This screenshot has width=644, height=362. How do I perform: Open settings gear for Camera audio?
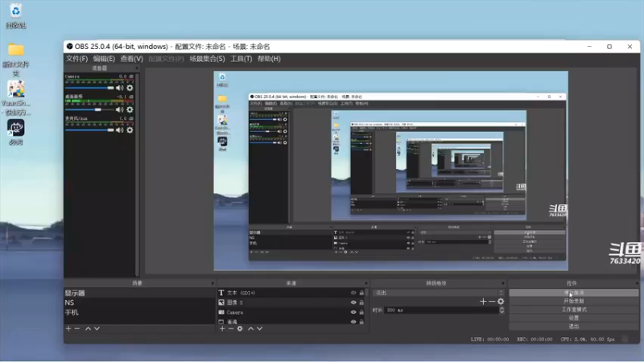click(130, 88)
